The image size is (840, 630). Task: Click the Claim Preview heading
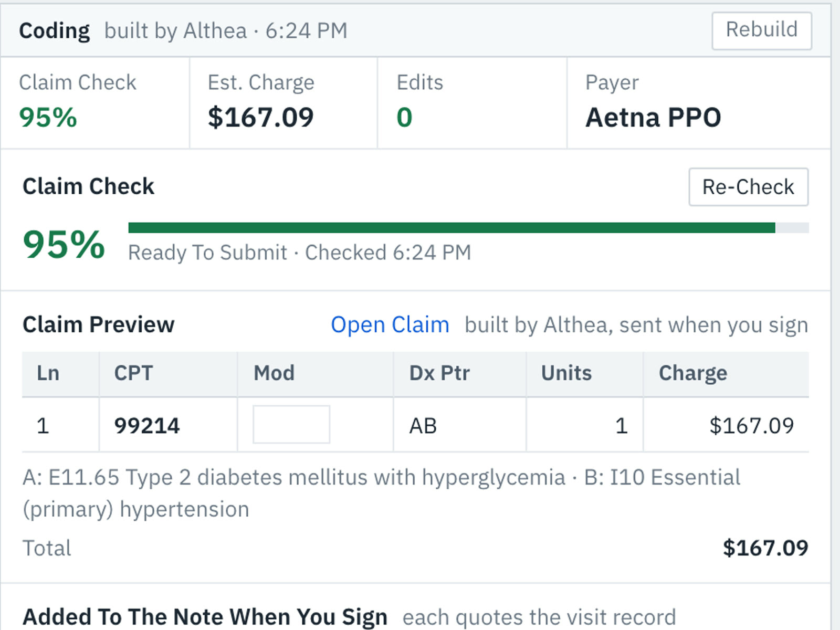coord(98,324)
